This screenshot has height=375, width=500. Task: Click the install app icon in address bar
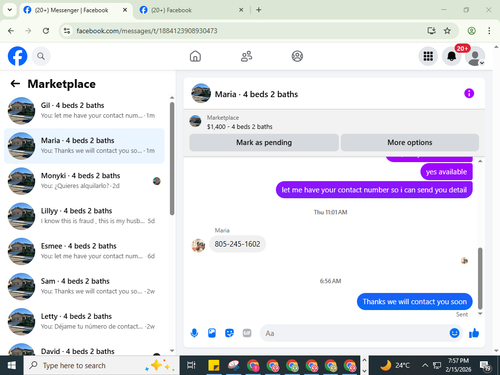[431, 31]
